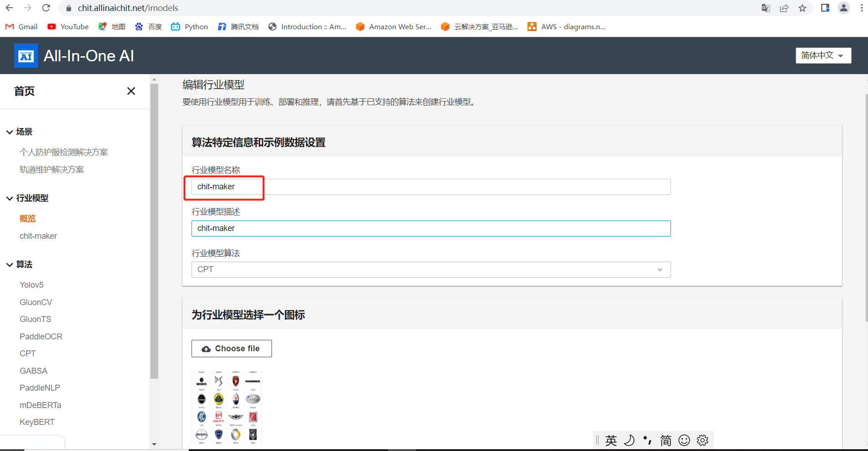This screenshot has height=451, width=868.
Task: Select Yolov5 in the algorithm list
Action: 32,285
